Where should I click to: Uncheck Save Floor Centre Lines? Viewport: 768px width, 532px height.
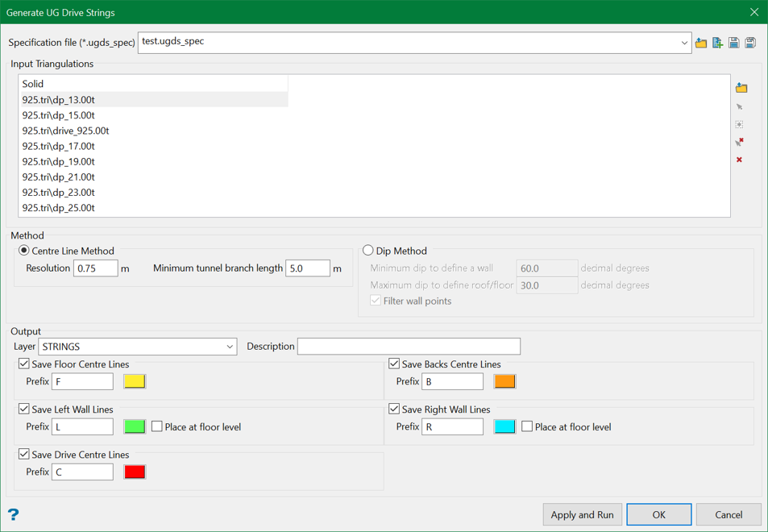(24, 364)
